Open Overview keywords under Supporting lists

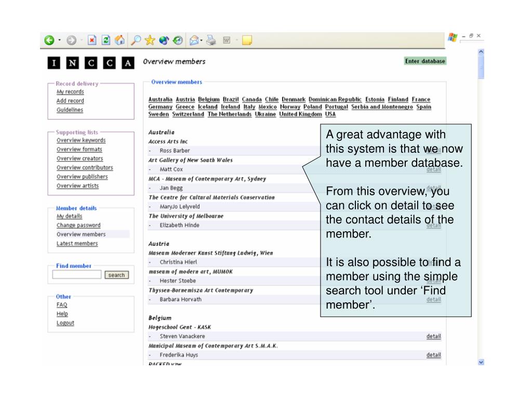pos(81,140)
